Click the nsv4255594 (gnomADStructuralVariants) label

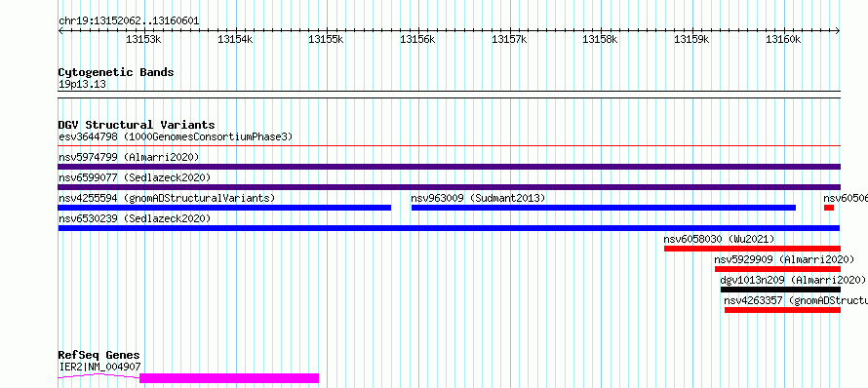(x=167, y=198)
